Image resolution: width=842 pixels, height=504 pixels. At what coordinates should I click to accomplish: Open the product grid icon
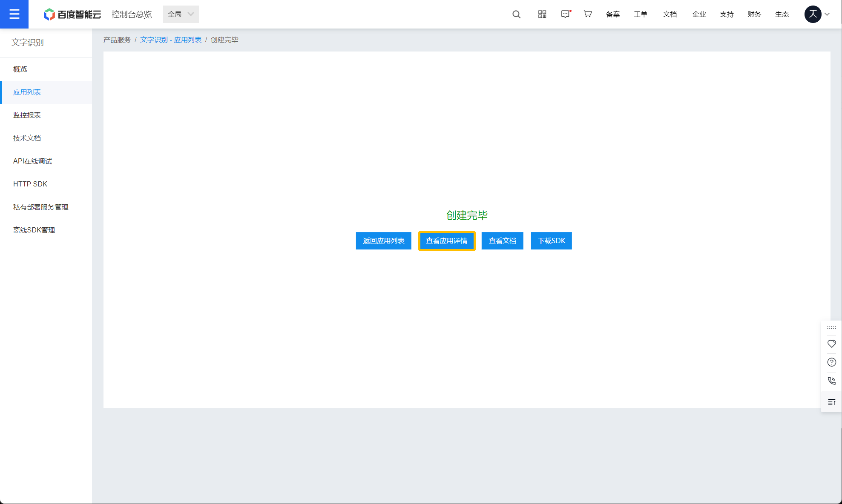pos(542,14)
